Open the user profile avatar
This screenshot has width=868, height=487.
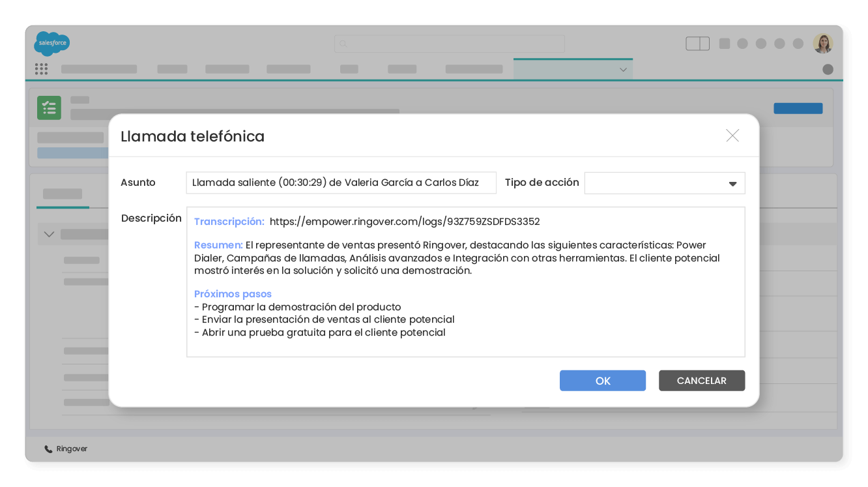click(822, 43)
